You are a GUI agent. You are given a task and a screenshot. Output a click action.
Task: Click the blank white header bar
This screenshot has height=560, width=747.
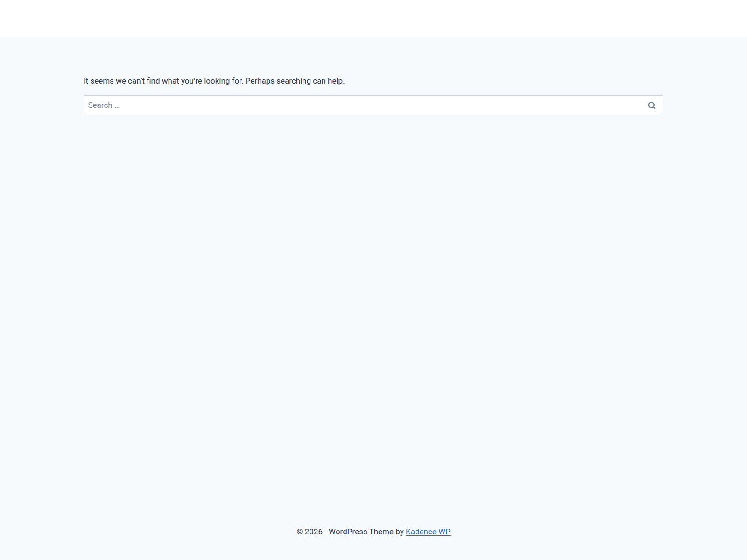point(373,19)
